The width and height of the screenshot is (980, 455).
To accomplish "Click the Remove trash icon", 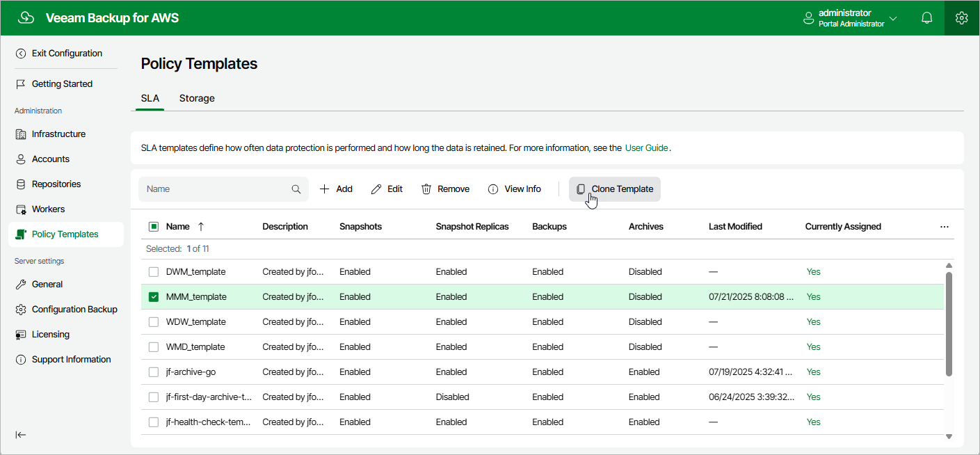I will coord(426,189).
